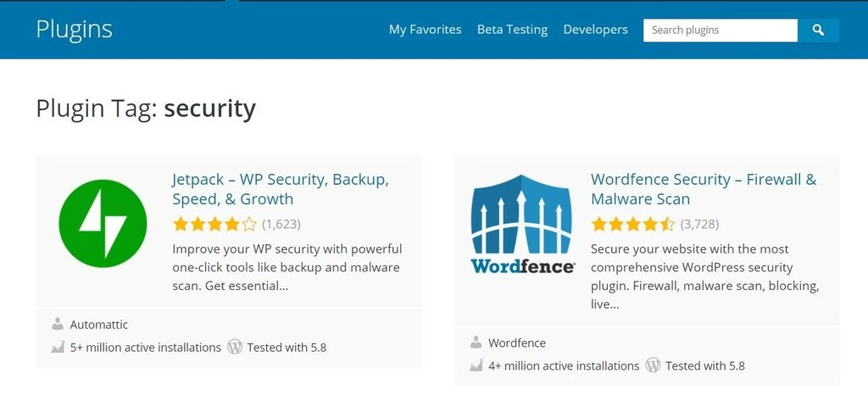Click the author icon beside Automattic

click(58, 324)
